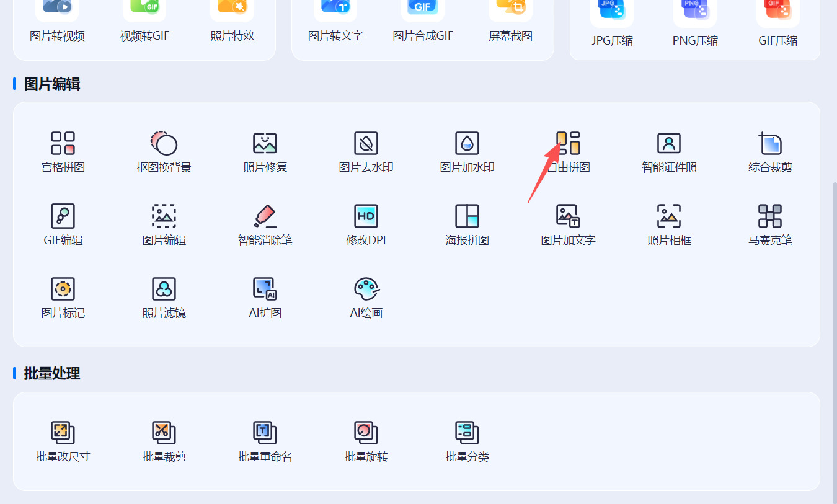Open the 自由拼图 free collage tool

[568, 151]
